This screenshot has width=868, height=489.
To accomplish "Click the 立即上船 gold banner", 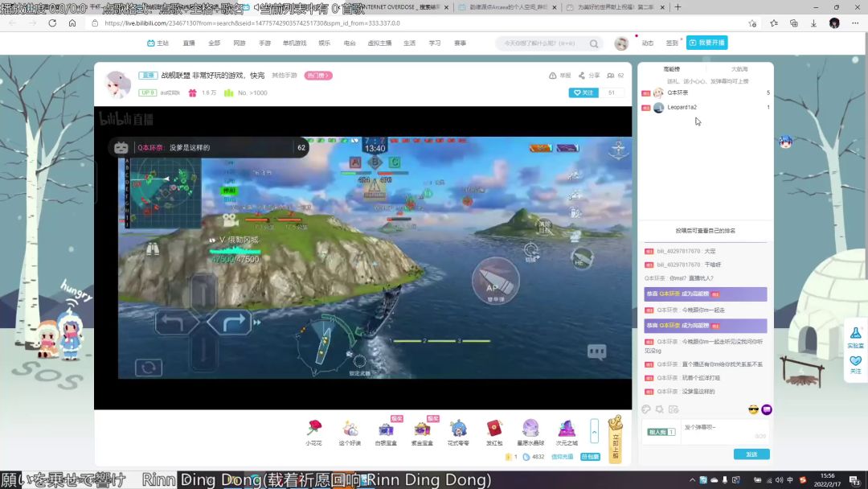I will pos(615,439).
